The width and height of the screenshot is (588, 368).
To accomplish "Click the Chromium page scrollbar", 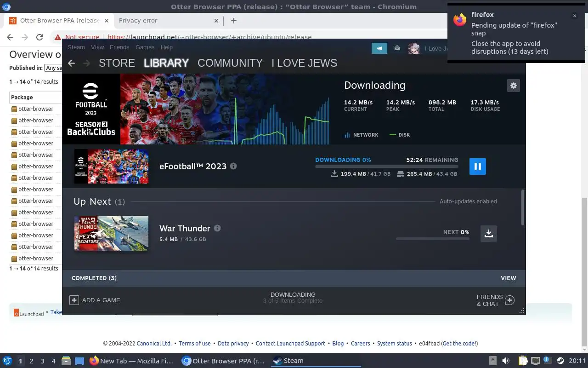I will [x=584, y=271].
